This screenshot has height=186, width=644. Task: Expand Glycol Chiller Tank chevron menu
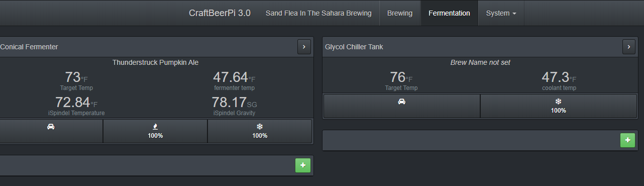629,47
